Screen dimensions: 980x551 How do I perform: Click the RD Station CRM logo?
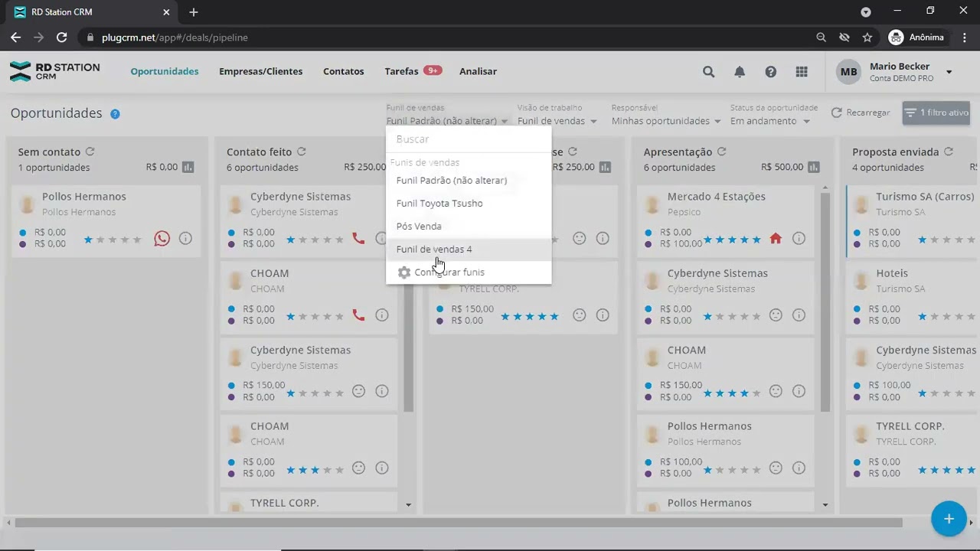[54, 71]
